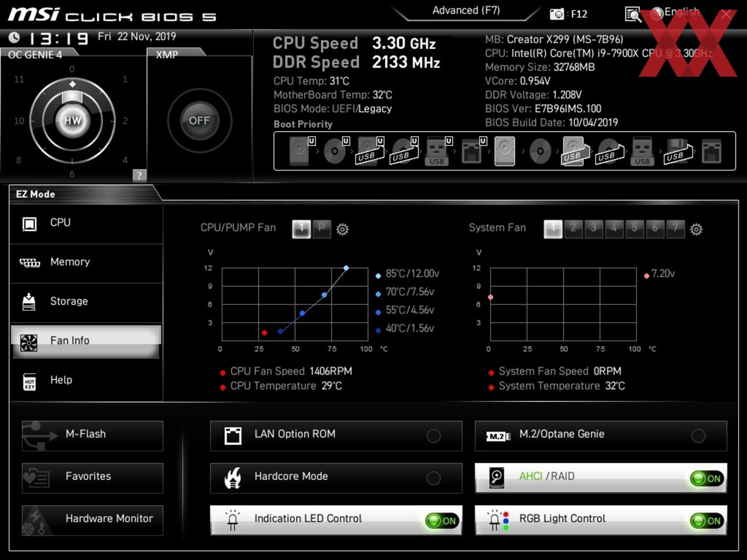This screenshot has width=747, height=560.
Task: Click the CPU chip icon in sidebar
Action: 30,223
